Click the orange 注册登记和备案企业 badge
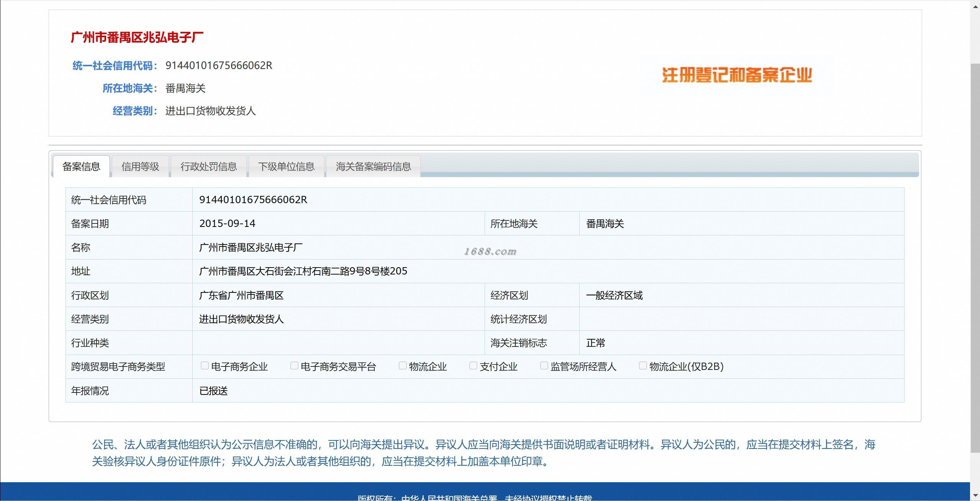The image size is (980, 501). coord(737,75)
